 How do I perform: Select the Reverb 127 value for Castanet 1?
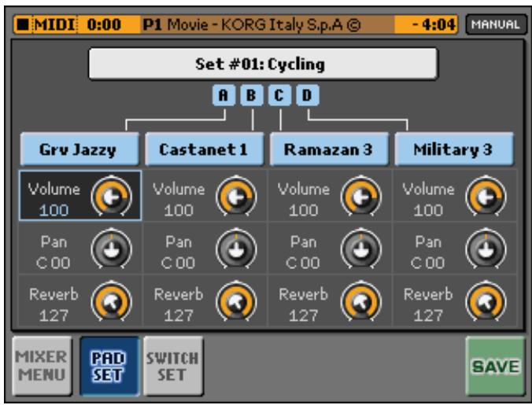point(179,316)
